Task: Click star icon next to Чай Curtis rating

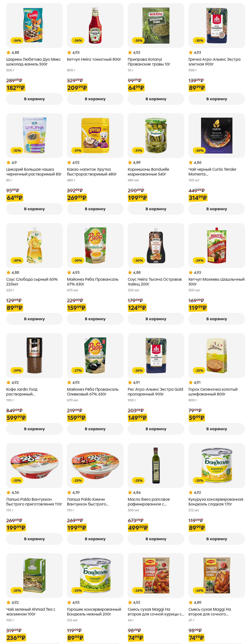Action: (191, 163)
